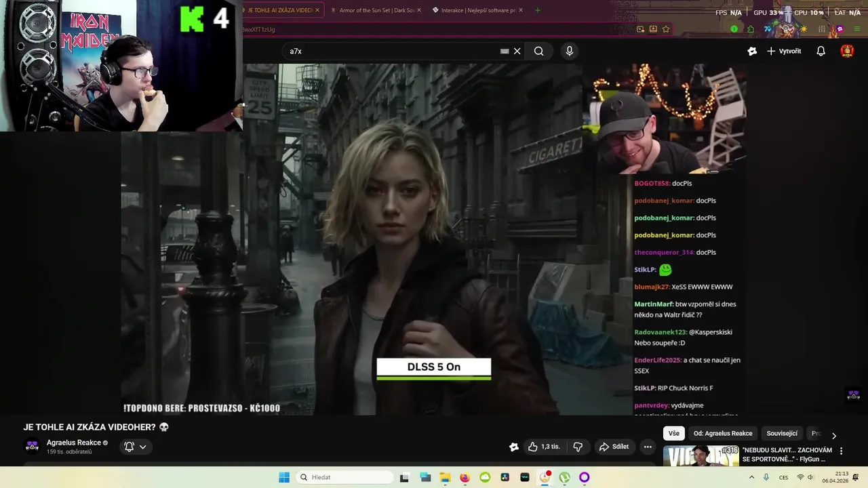
Task: Toggle subscription notification bell
Action: [129, 447]
